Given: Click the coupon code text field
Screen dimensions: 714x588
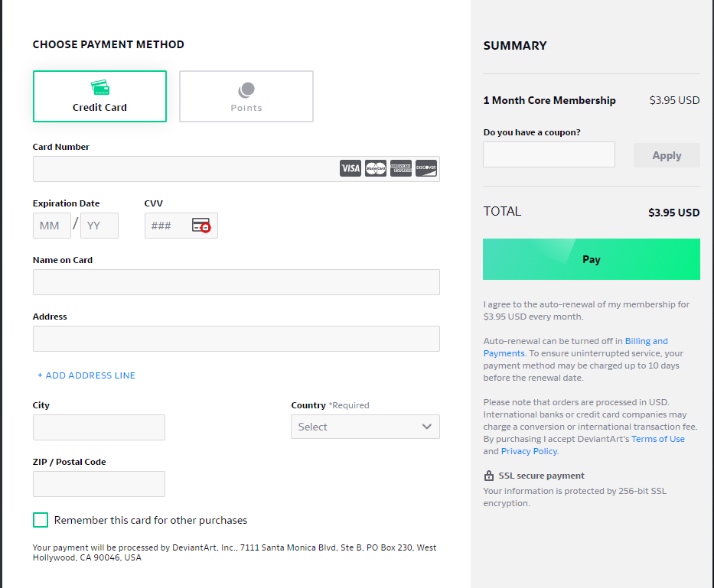Looking at the screenshot, I should click(549, 154).
